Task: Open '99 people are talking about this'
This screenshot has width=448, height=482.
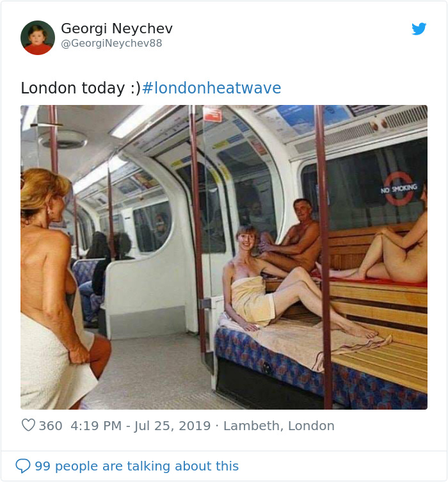Action: click(x=136, y=466)
